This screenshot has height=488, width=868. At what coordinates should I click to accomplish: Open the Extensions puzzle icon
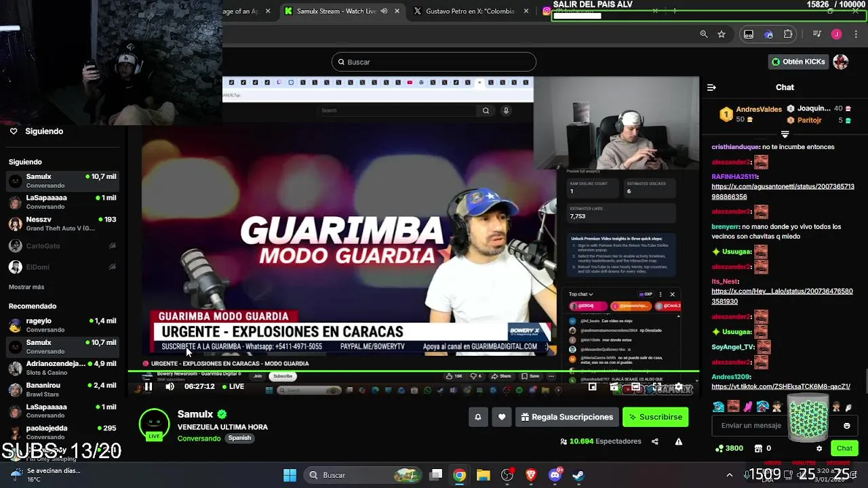(x=788, y=34)
